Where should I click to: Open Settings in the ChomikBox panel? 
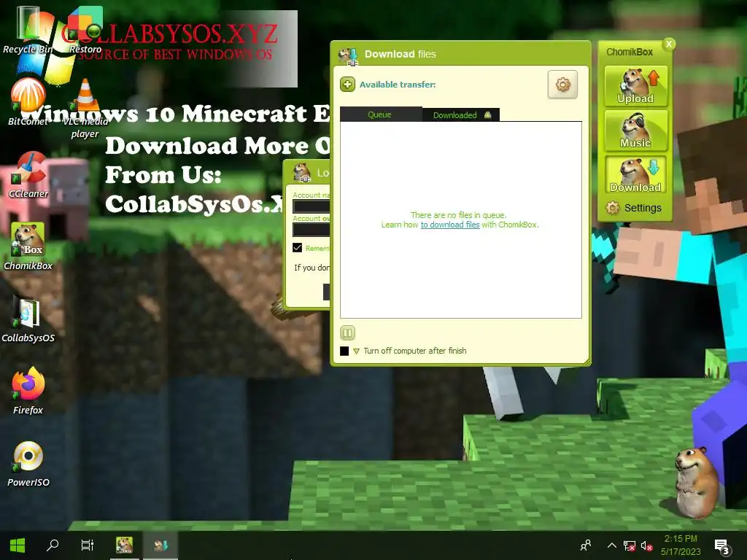coord(634,208)
